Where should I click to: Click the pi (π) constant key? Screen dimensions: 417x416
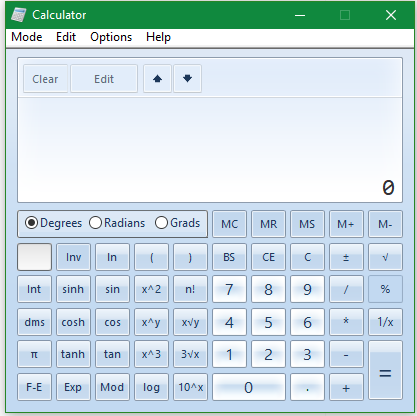(x=34, y=354)
